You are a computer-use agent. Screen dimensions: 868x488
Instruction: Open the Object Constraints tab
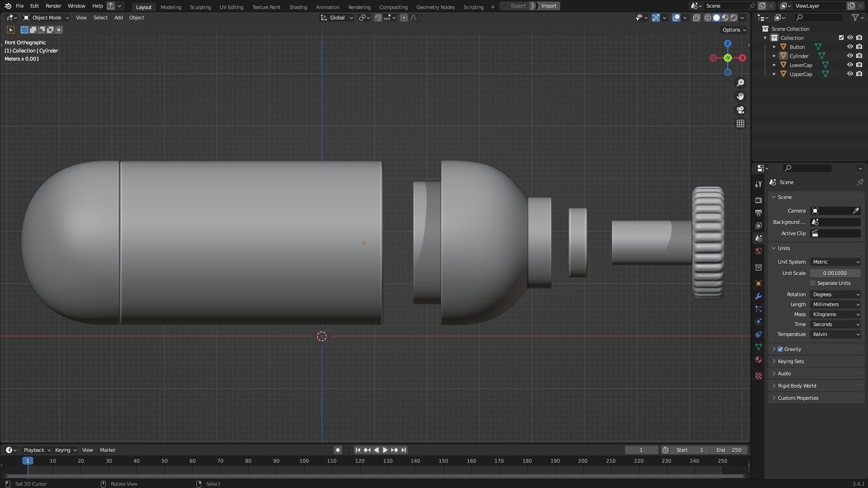(x=759, y=334)
